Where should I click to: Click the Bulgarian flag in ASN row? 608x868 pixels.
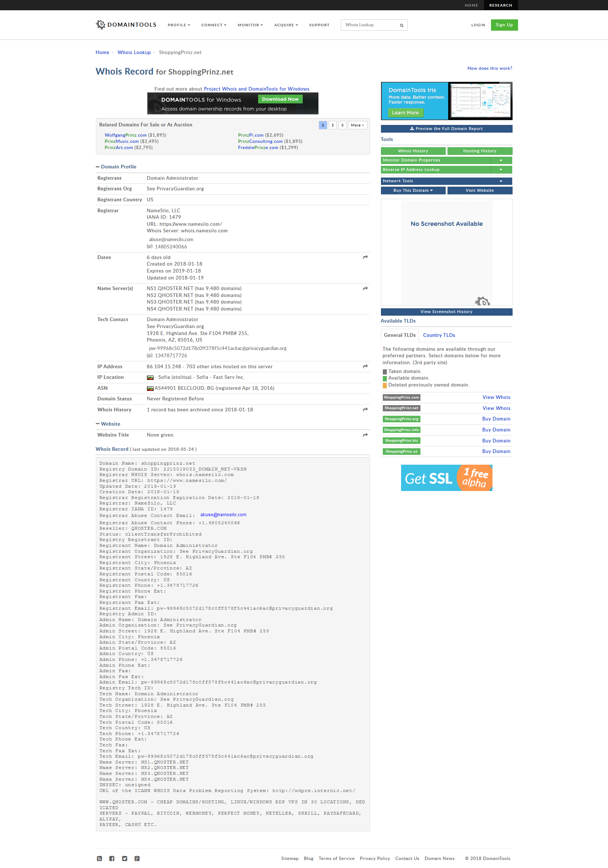click(x=150, y=388)
